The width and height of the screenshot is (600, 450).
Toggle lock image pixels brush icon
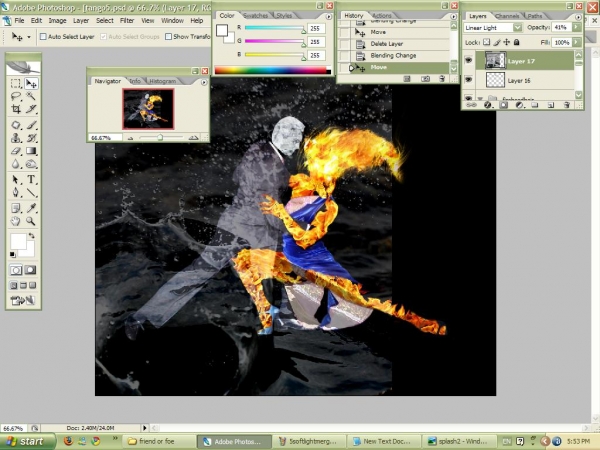pos(497,42)
